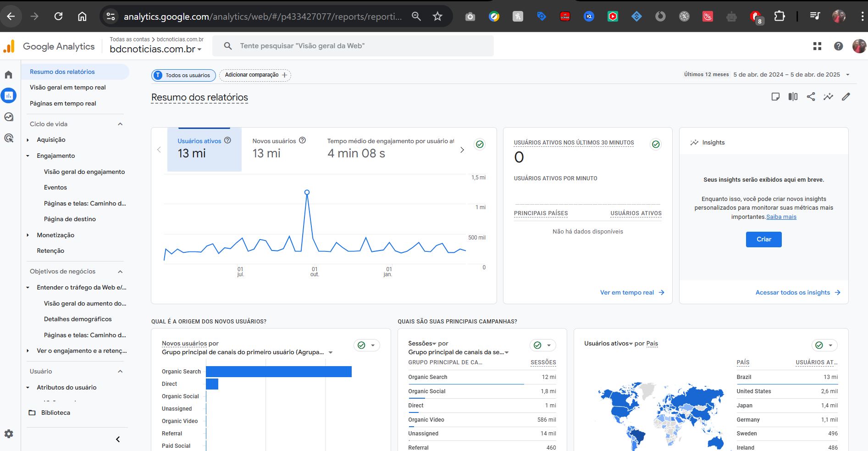Open the bdcnoticias.com.br property selector
Image resolution: width=868 pixels, height=451 pixels.
tap(155, 49)
